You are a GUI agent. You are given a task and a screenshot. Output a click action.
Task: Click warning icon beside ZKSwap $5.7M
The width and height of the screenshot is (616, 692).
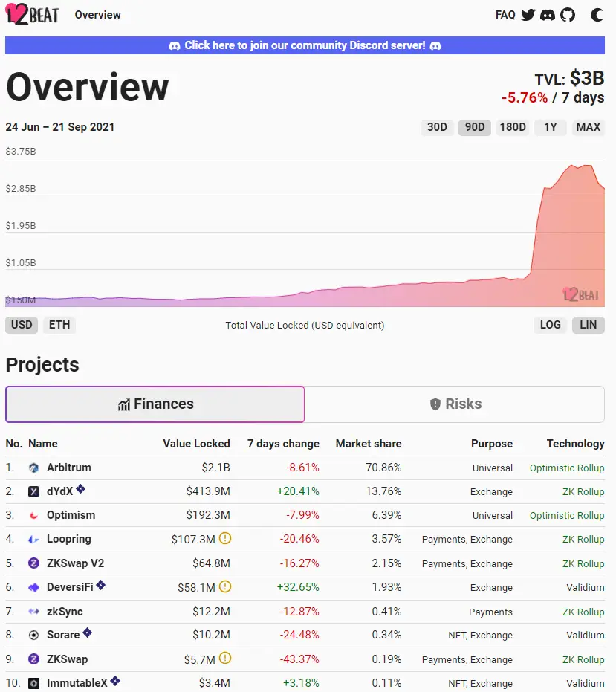(x=225, y=658)
